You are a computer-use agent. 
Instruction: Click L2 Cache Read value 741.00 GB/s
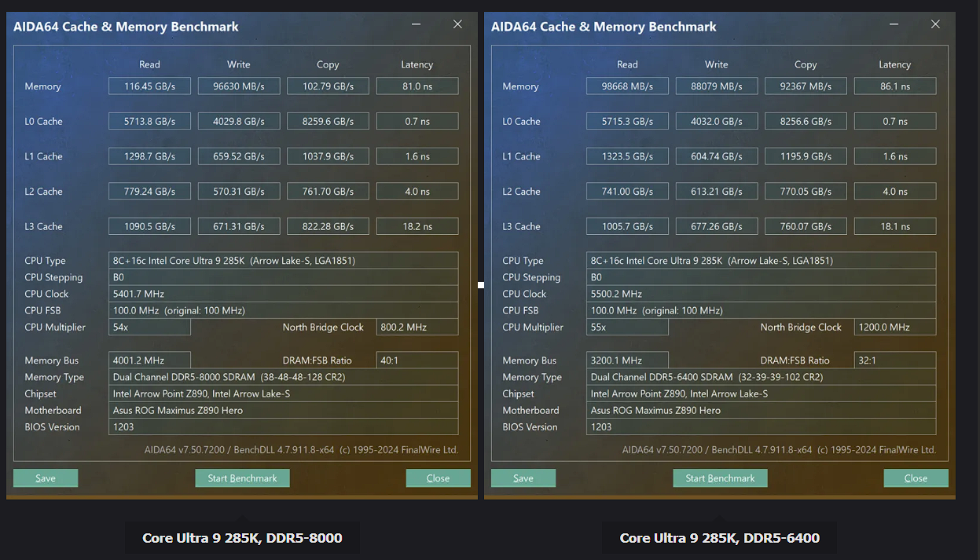tap(627, 191)
